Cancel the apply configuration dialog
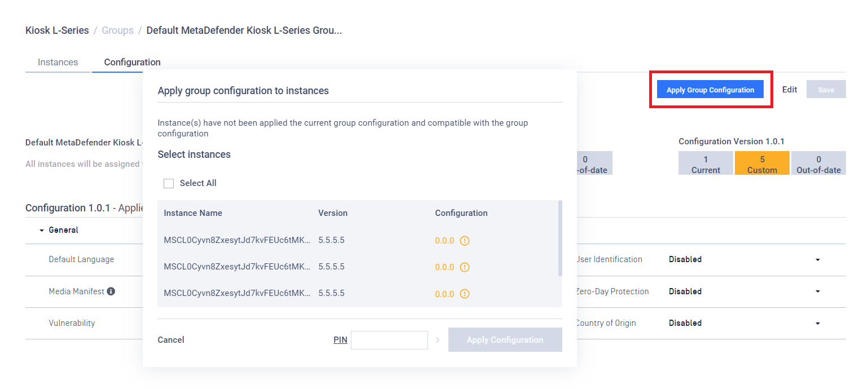The image size is (868, 389). [x=171, y=340]
